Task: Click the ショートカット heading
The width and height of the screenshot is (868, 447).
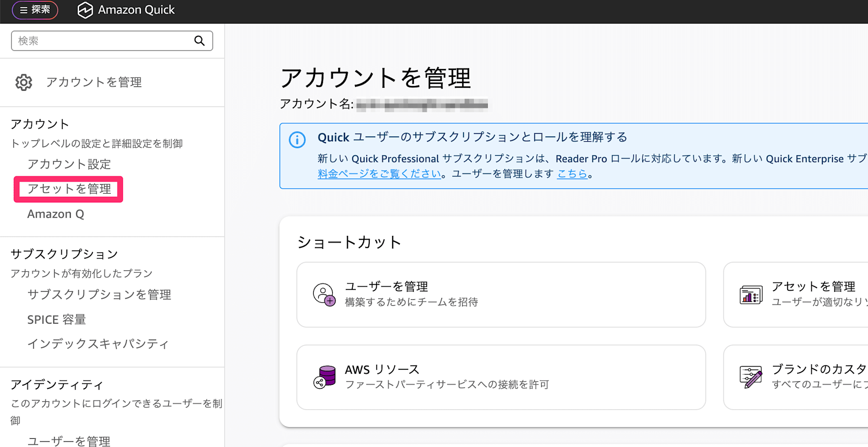Action: (x=349, y=242)
